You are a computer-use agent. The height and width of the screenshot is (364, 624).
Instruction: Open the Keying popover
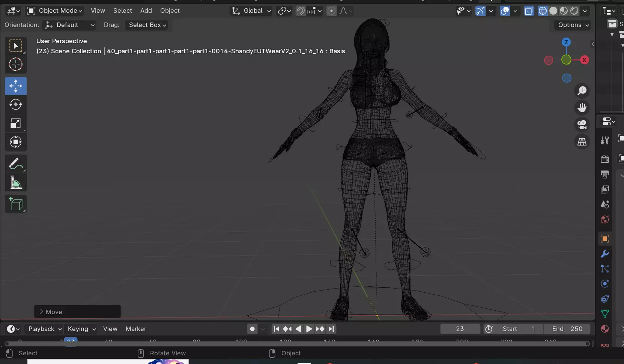tap(81, 329)
